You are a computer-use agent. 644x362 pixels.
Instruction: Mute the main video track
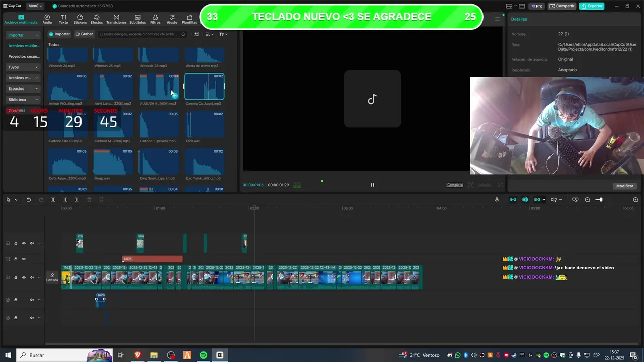point(32,277)
